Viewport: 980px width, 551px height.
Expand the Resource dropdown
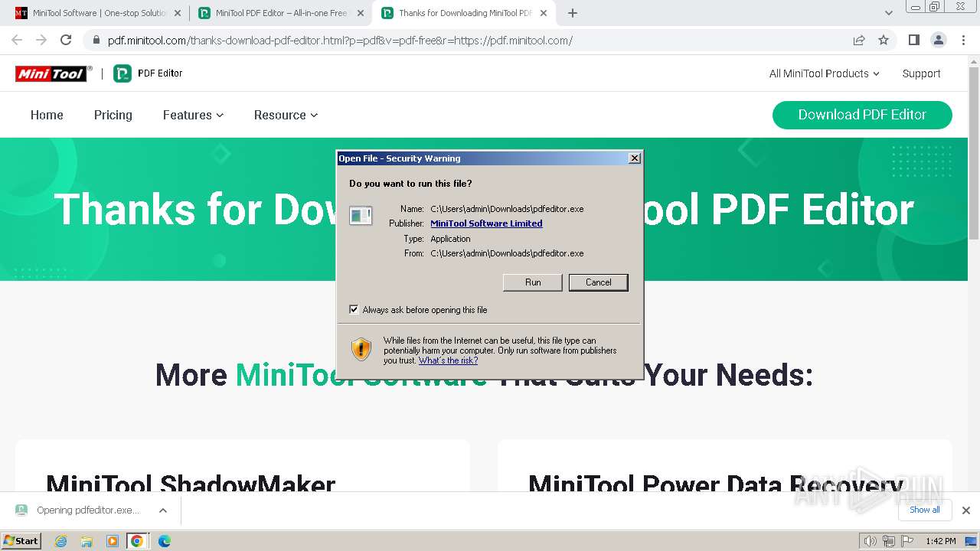pyautogui.click(x=286, y=115)
